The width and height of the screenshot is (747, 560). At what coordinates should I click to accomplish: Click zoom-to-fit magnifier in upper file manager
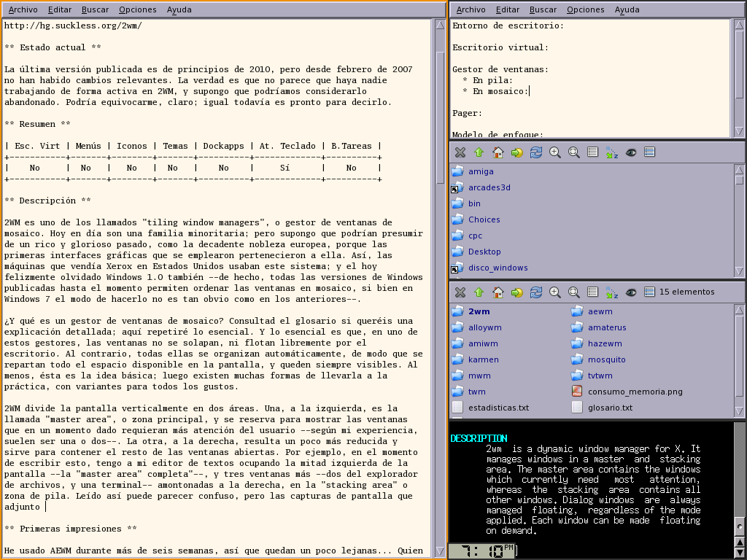[x=574, y=152]
